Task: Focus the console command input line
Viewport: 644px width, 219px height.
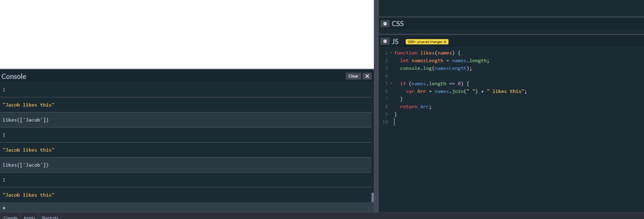Action: [x=186, y=207]
